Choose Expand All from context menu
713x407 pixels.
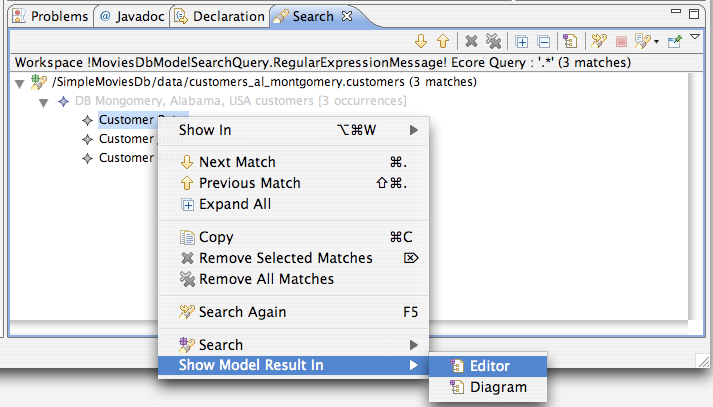(293, 204)
